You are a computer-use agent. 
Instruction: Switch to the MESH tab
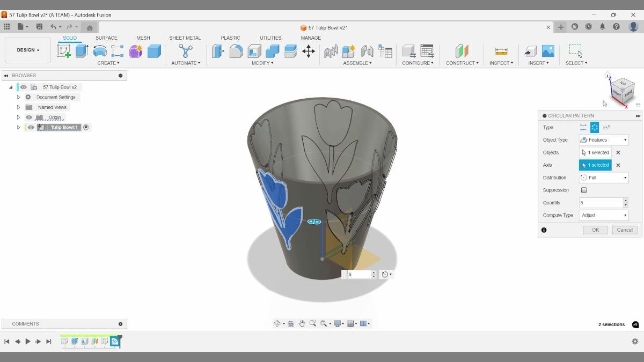143,38
